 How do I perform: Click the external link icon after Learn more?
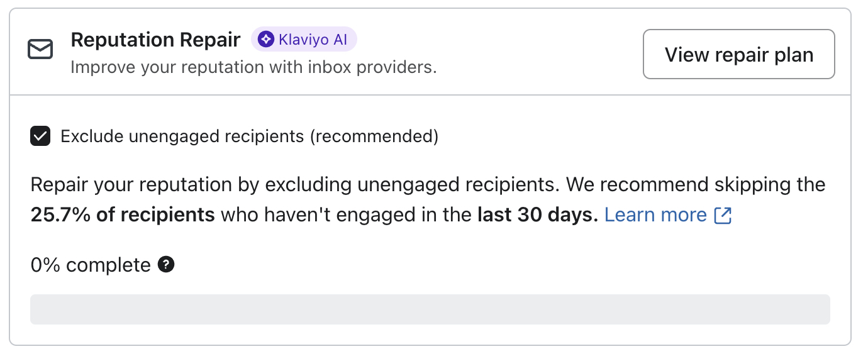click(x=723, y=215)
